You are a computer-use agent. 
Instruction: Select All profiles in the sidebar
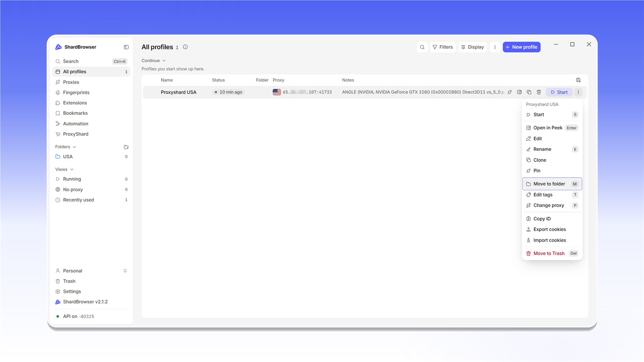(91, 72)
